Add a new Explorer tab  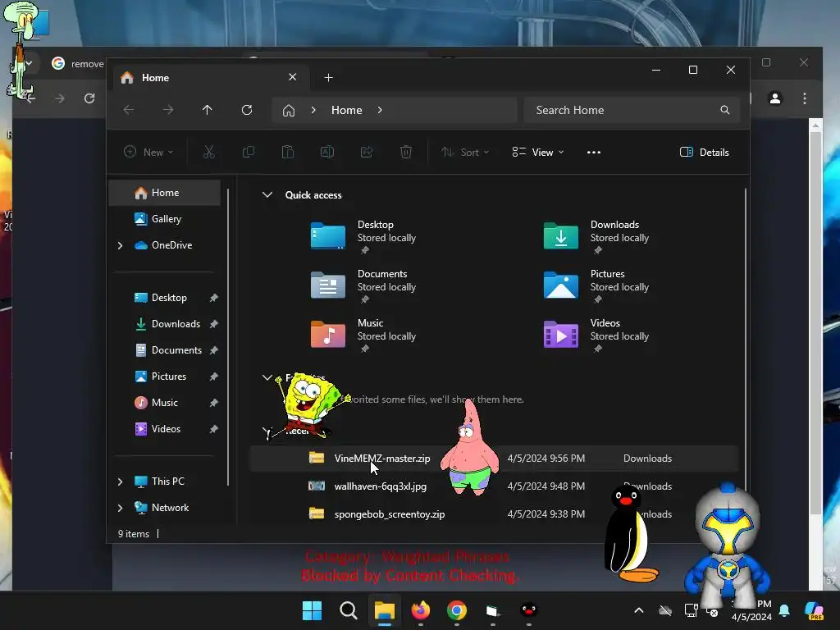328,78
